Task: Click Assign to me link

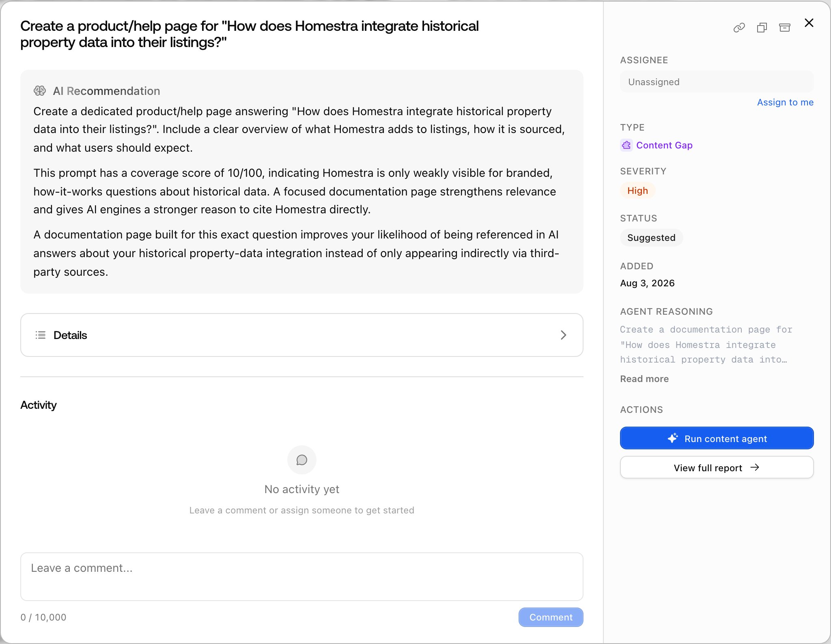Action: pyautogui.click(x=785, y=102)
